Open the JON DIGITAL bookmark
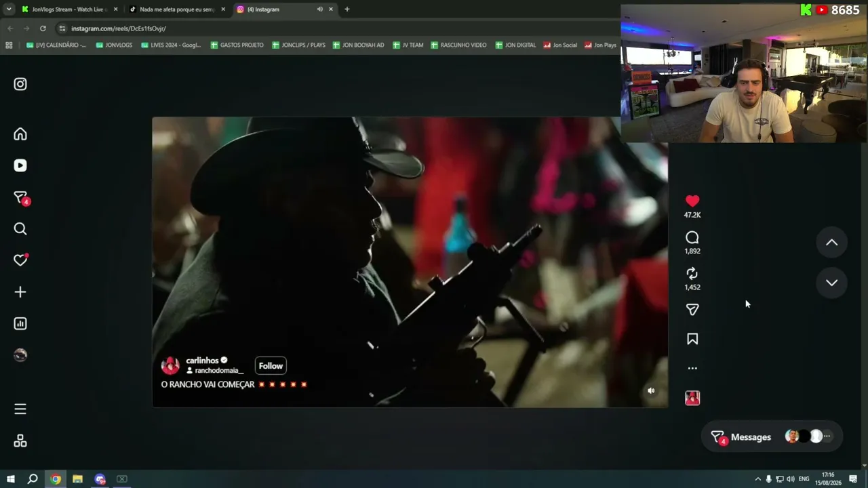The height and width of the screenshot is (488, 868). coord(515,45)
